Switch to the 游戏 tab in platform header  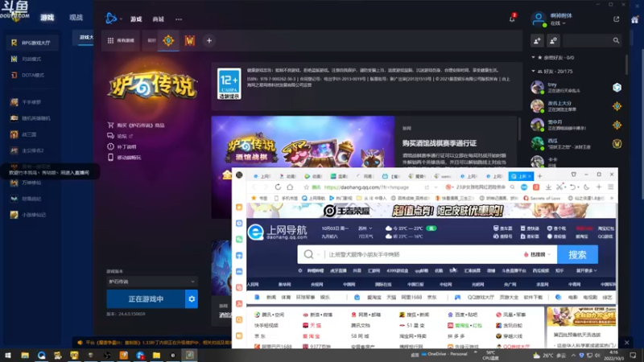(47, 18)
